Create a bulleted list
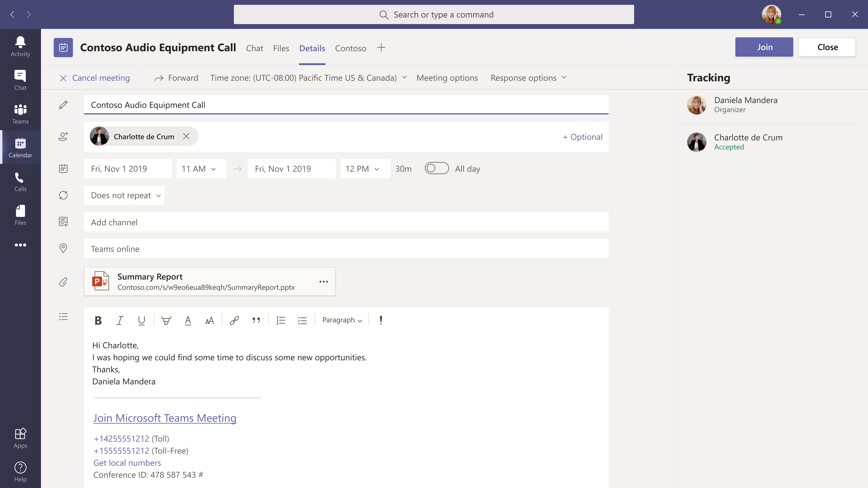This screenshot has height=488, width=868. [302, 320]
